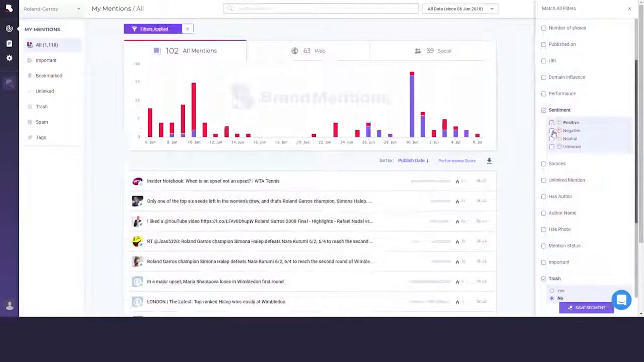This screenshot has height=362, width=644.
Task: Remove applied filters by clicking X
Action: 187,29
